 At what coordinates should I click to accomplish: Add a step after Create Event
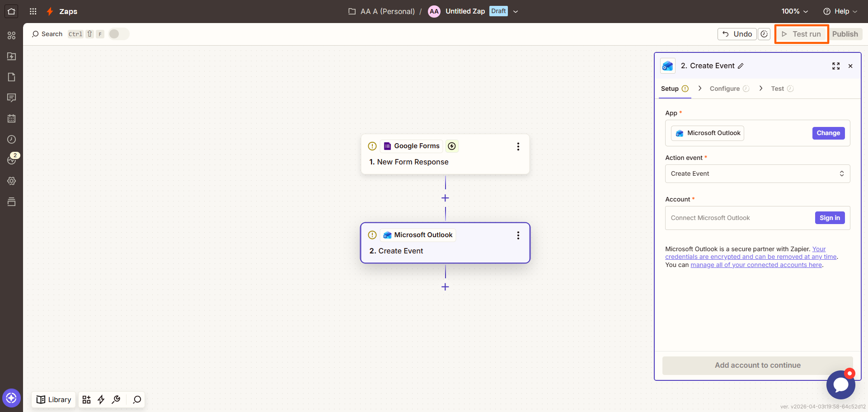click(x=445, y=287)
